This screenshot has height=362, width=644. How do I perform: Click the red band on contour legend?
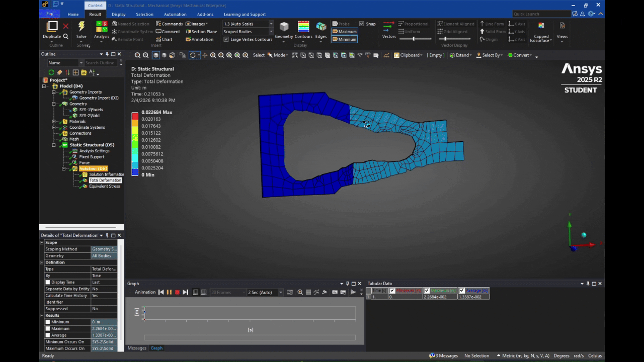(x=134, y=116)
